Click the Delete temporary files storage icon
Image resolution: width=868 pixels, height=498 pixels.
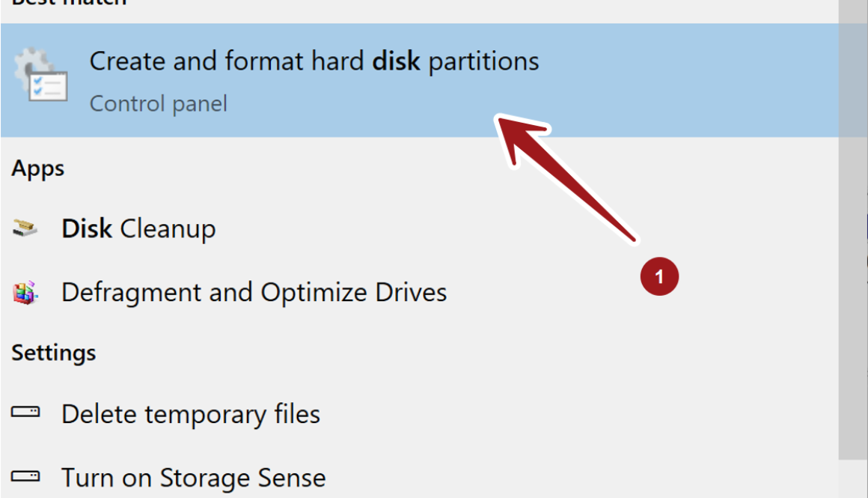[x=25, y=413]
